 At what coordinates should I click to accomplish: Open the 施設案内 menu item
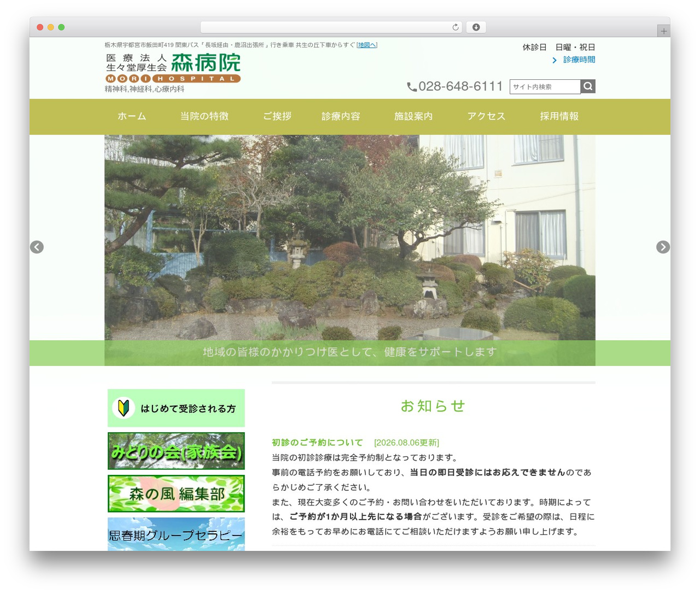413,117
